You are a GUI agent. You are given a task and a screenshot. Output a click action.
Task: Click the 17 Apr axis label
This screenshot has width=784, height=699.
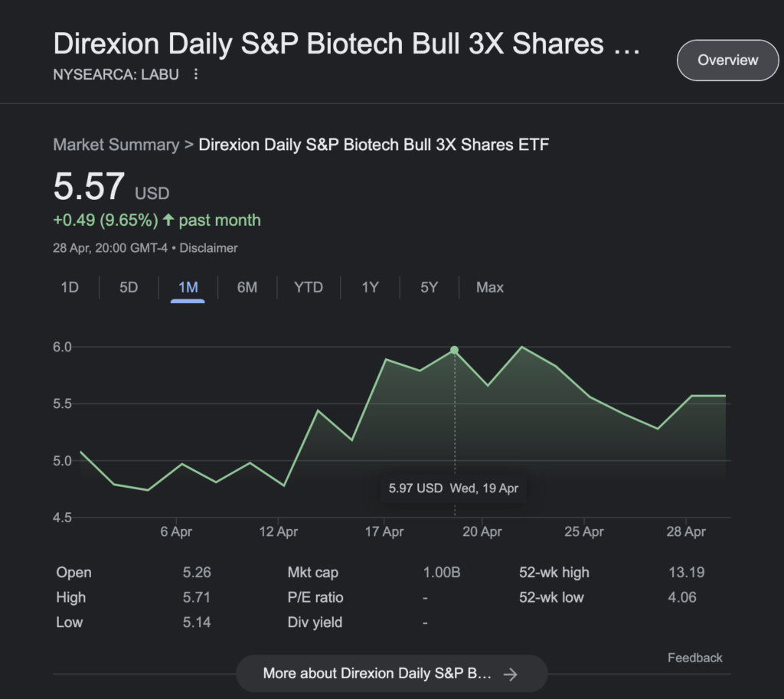(384, 531)
